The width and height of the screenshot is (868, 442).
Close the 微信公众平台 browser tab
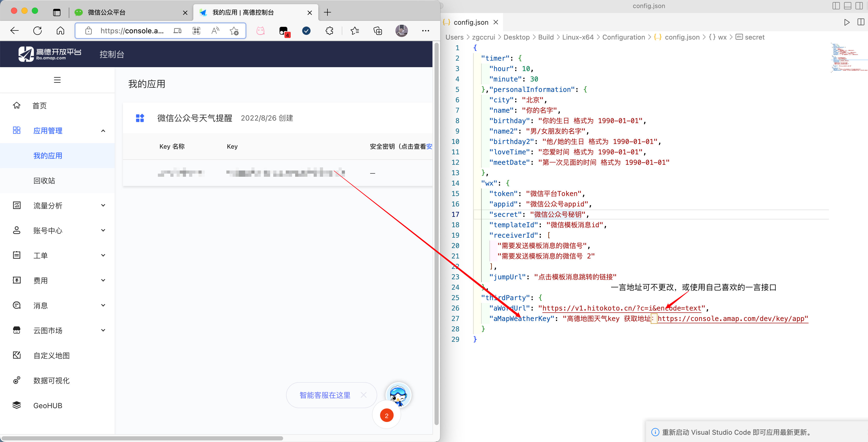coord(185,13)
